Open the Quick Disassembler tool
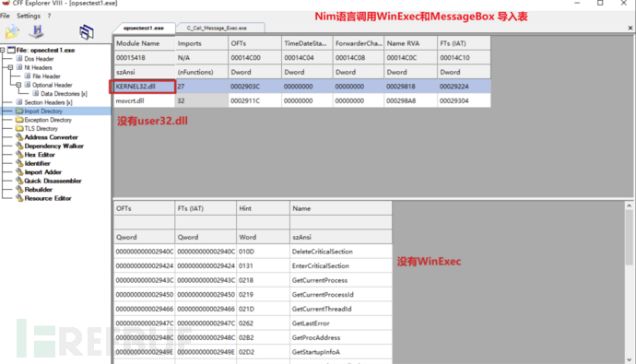 53,181
